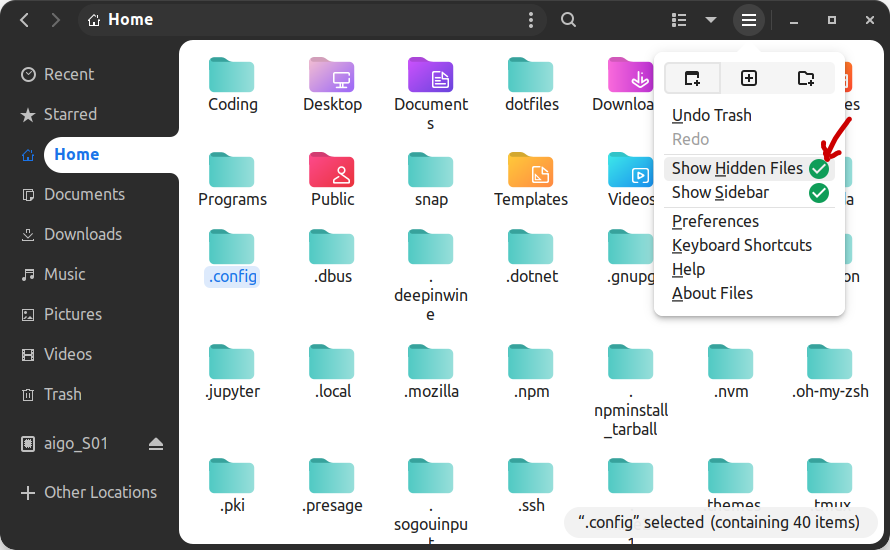Open the path bar three-dot menu

[x=531, y=20]
